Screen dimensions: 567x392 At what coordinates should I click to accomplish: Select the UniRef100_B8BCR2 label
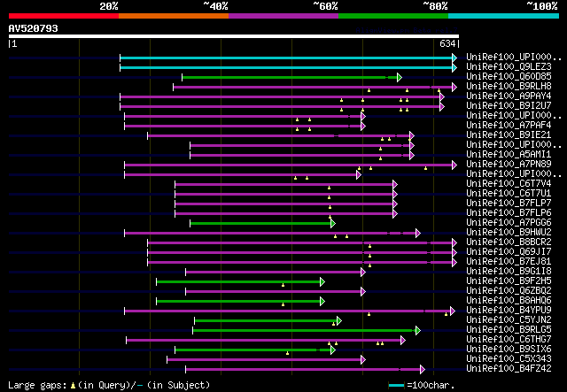(x=509, y=242)
